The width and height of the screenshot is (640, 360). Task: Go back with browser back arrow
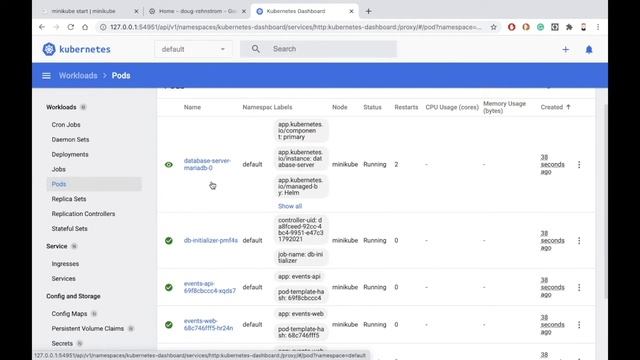click(x=42, y=27)
